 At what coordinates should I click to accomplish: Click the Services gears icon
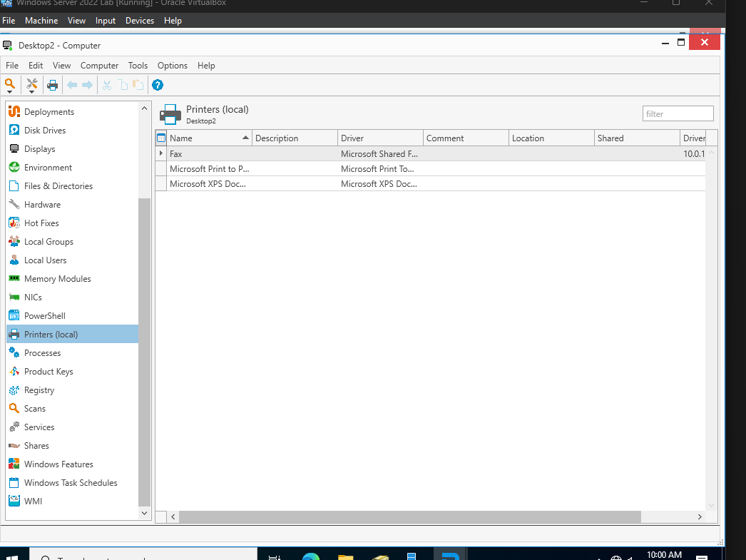pos(14,427)
